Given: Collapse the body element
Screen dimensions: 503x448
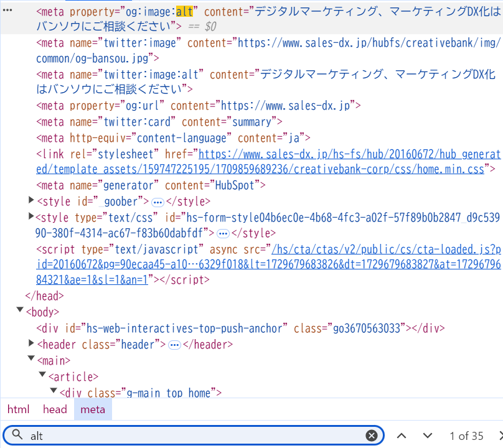Looking at the screenshot, I should point(20,310).
